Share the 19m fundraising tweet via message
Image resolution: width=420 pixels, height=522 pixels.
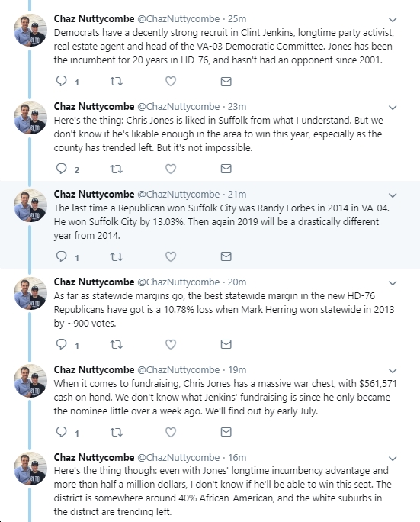[226, 432]
